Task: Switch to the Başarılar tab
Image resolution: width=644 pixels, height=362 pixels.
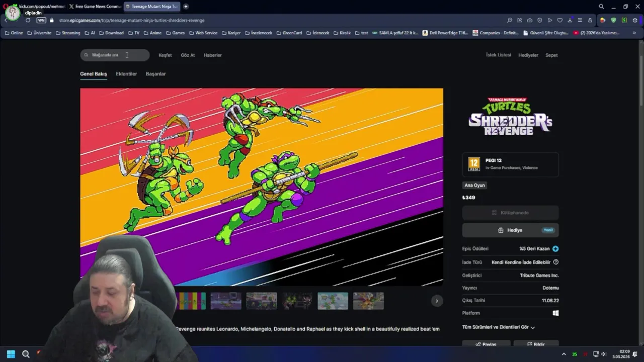Action: coord(155,74)
